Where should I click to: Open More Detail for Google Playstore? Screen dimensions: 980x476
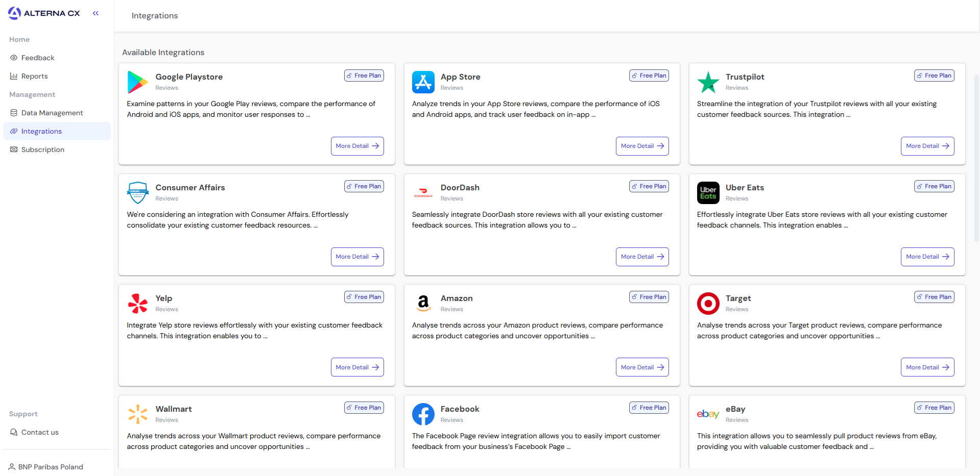[x=357, y=146]
